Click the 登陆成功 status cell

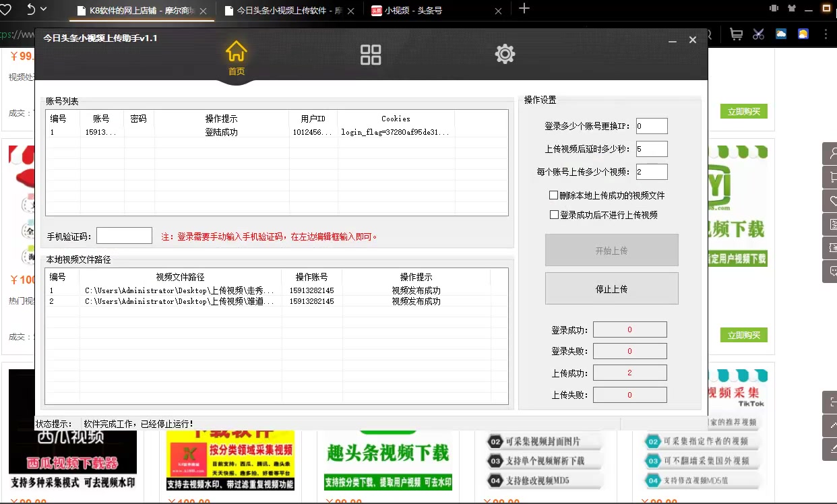pos(222,132)
